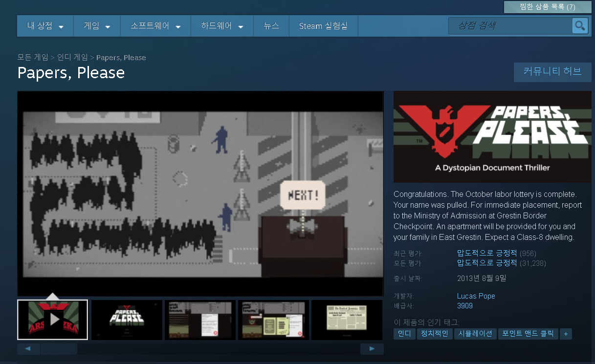This screenshot has width=595, height=364.
Task: Expand the 하드웨어 dropdown menu
Action: (x=222, y=26)
